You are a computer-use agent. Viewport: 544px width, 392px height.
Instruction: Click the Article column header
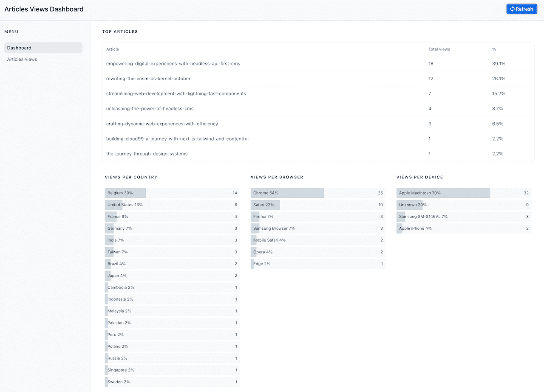coord(113,49)
